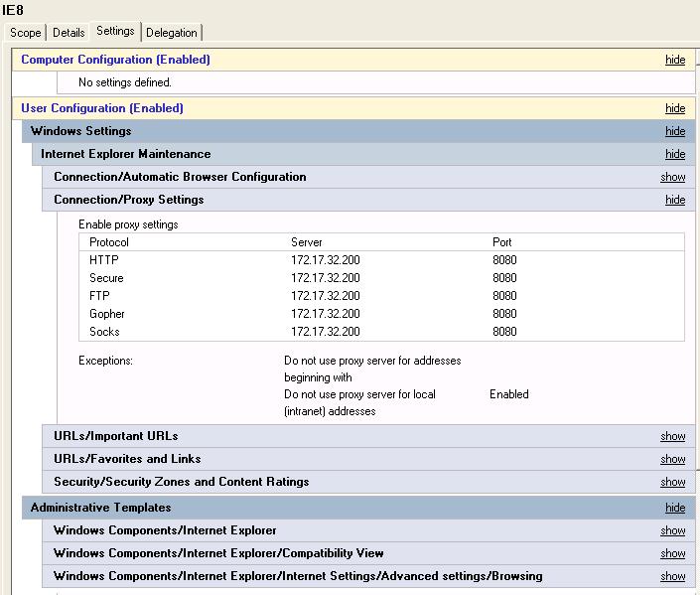This screenshot has width=700, height=595.
Task: Click the FTP server address 172.17.32.200
Action: tap(326, 296)
